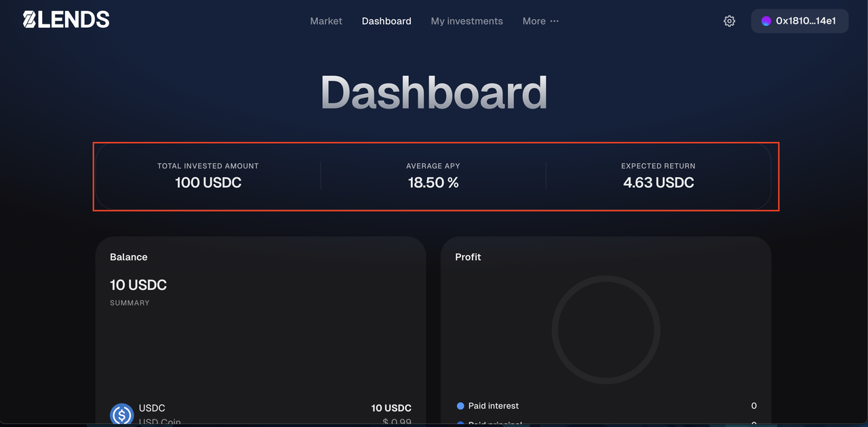Click the 100 USDC total invested value

pyautogui.click(x=208, y=183)
